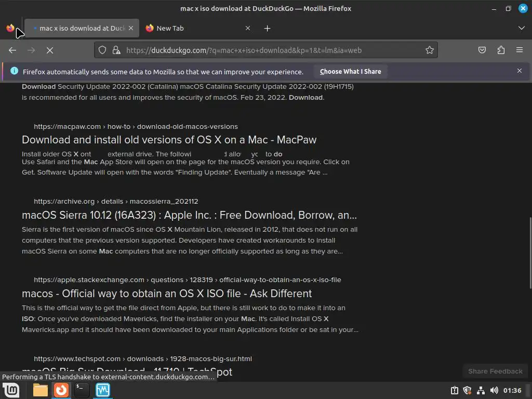Viewport: 532px width, 399px height.
Task: Open macOS Sierra 10.12 archive.org result
Action: (x=189, y=215)
